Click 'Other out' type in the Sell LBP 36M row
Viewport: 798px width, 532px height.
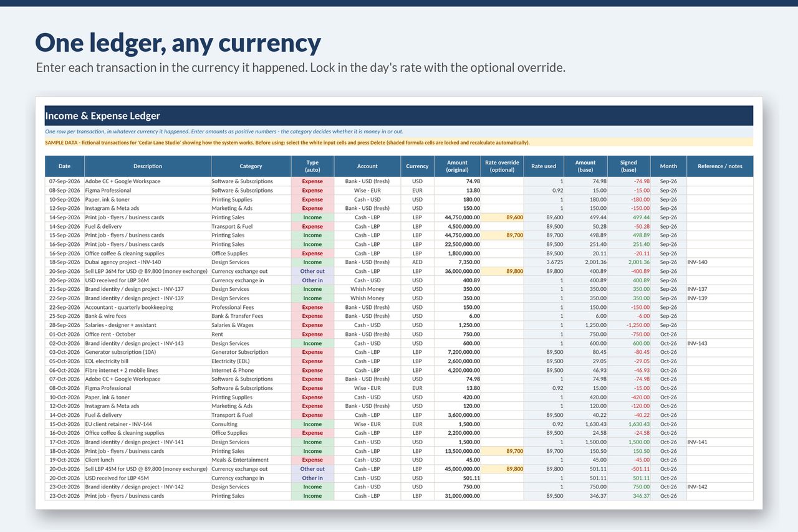(312, 271)
